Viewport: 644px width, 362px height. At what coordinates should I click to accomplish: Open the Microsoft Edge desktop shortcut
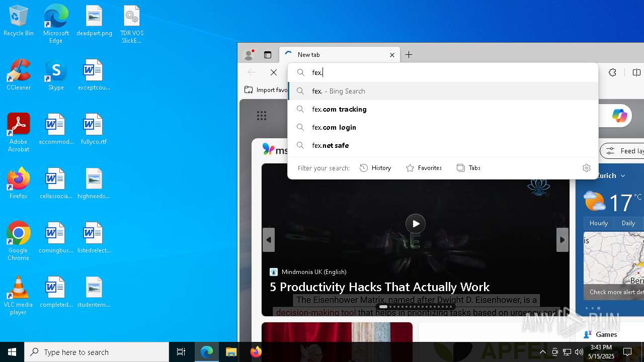pyautogui.click(x=56, y=24)
